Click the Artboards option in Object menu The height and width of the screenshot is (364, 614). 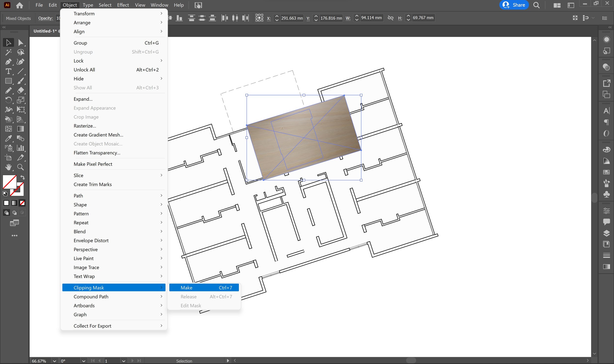(84, 306)
